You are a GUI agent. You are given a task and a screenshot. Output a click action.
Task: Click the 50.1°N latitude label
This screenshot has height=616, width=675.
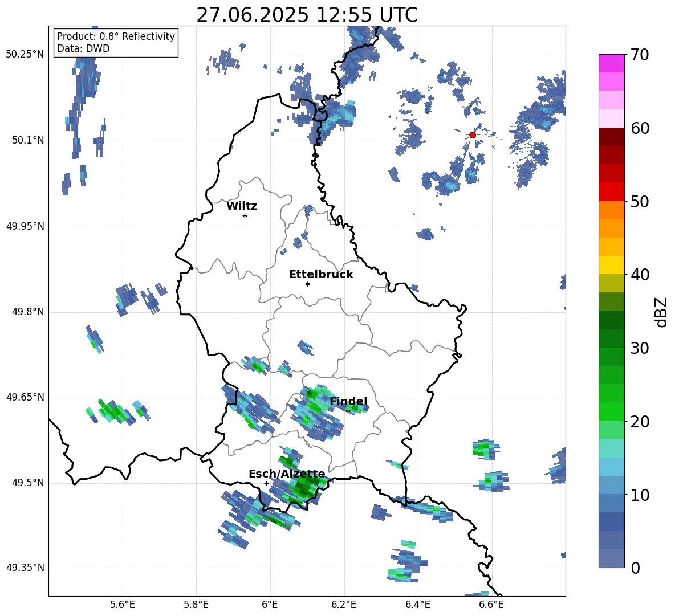tap(27, 141)
